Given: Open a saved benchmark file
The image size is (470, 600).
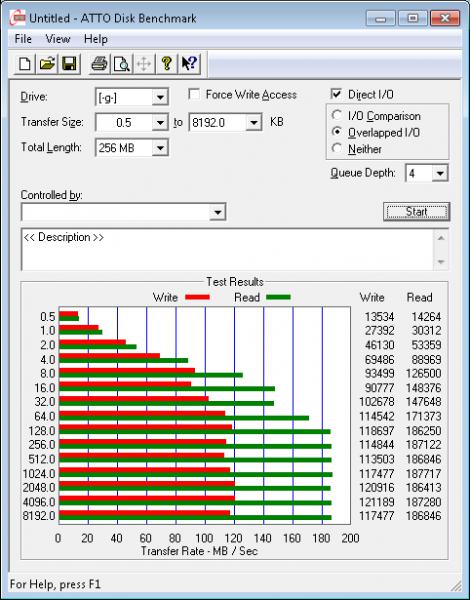Looking at the screenshot, I should click(x=47, y=64).
